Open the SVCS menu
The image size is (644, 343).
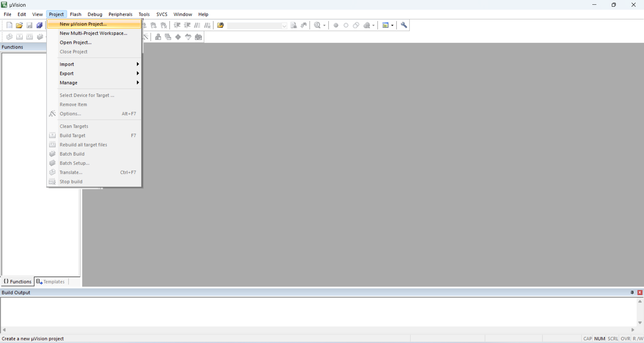(162, 14)
